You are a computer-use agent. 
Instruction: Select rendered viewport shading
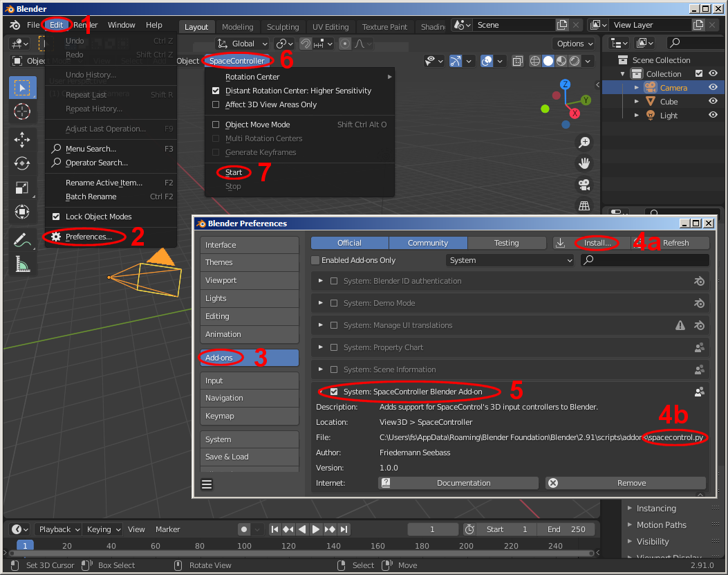[575, 61]
